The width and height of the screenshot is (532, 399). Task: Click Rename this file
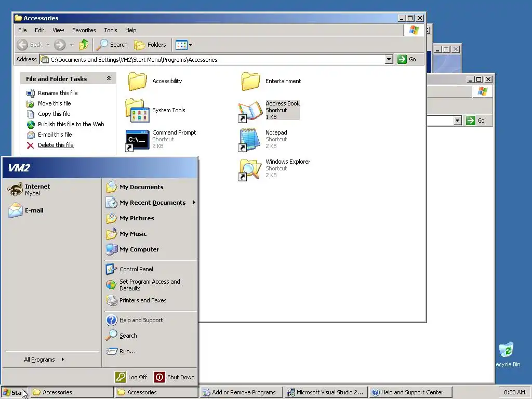[58, 93]
